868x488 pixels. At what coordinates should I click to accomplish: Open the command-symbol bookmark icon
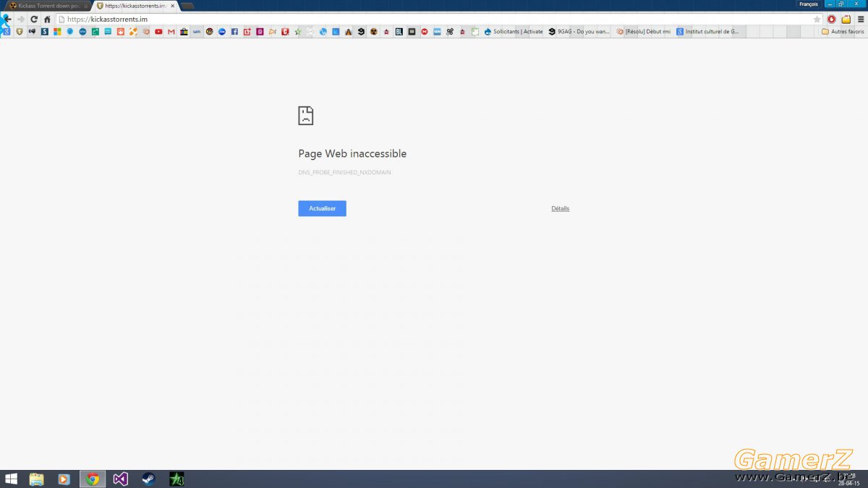point(450,32)
